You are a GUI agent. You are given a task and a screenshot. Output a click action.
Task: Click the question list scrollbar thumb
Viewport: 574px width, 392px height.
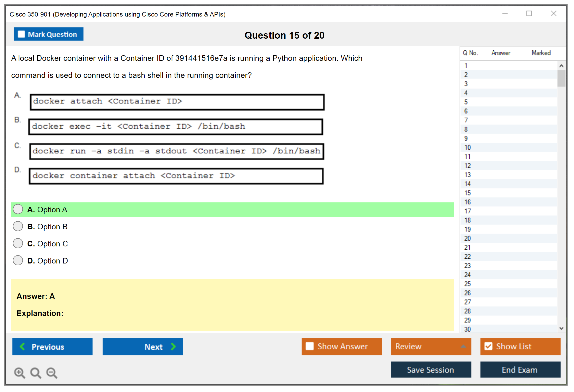point(561,78)
